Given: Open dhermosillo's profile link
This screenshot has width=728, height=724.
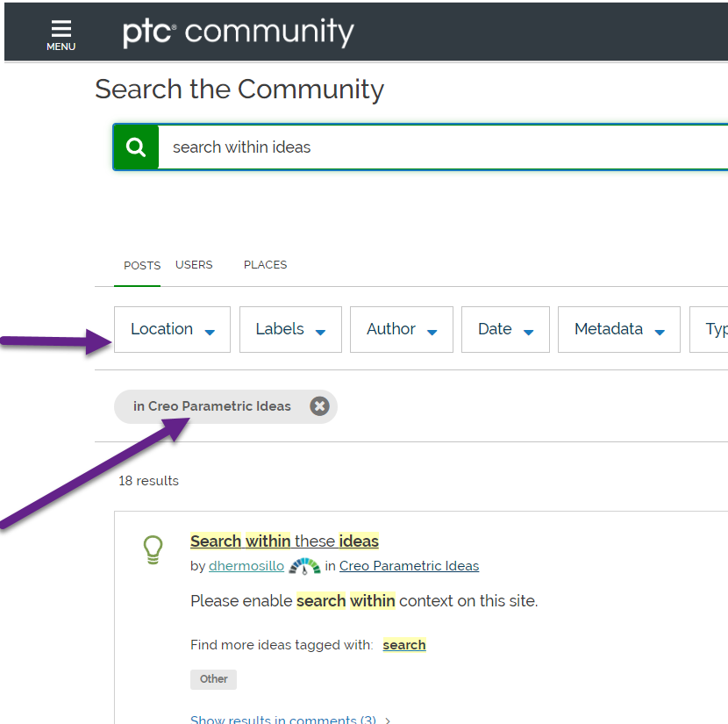Looking at the screenshot, I should (246, 566).
